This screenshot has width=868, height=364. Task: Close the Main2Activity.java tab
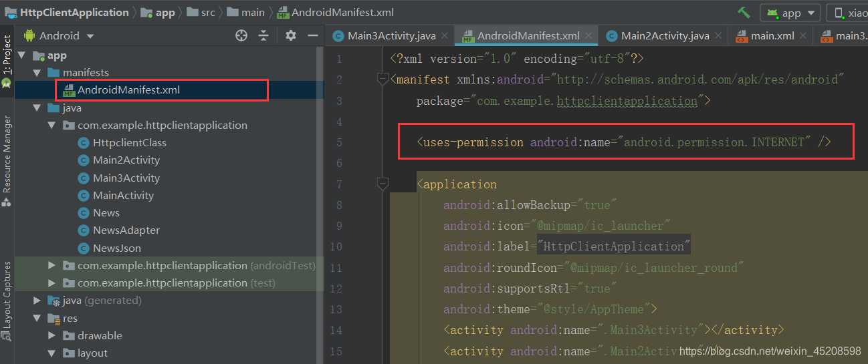click(x=718, y=36)
